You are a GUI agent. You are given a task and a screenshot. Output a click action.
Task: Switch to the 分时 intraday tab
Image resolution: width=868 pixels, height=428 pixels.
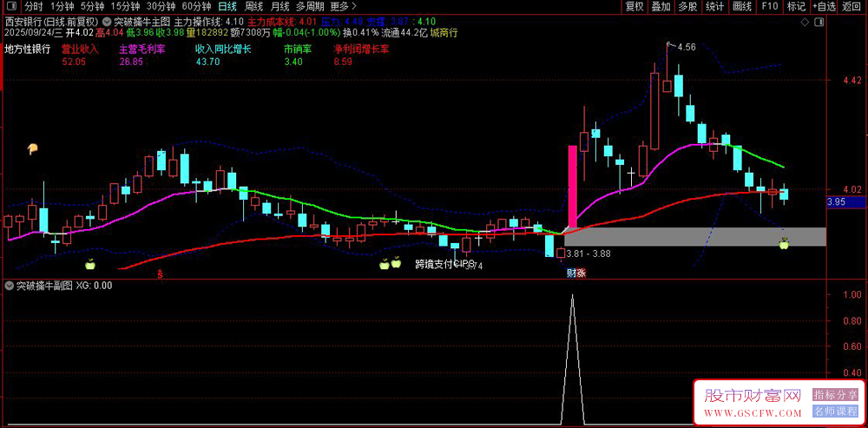click(33, 7)
